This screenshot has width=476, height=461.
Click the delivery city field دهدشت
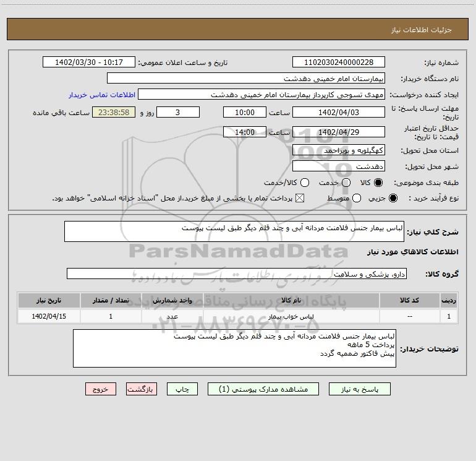coord(339,166)
